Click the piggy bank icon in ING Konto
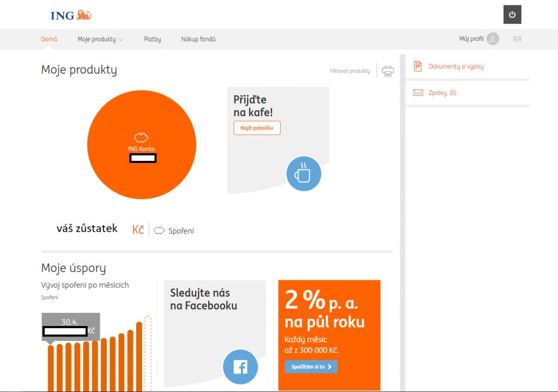 click(141, 137)
